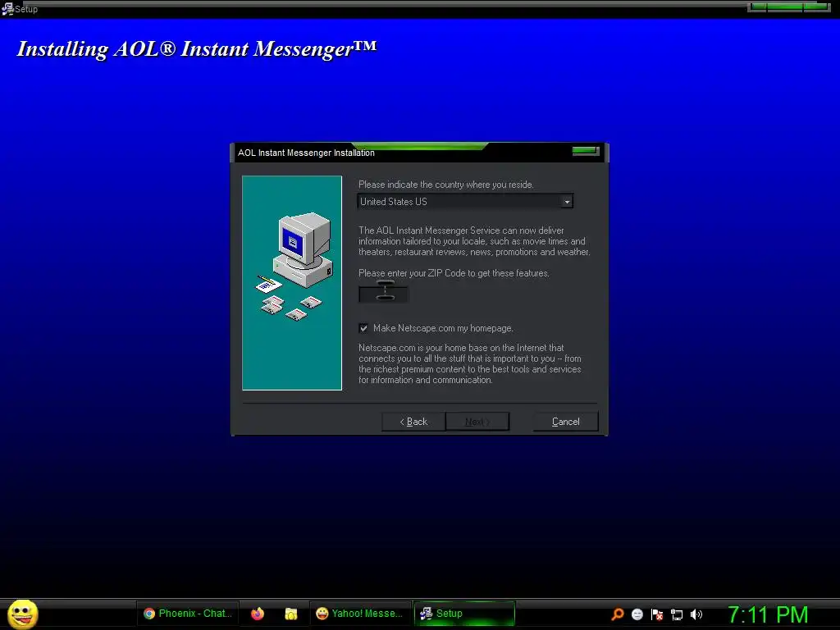Image resolution: width=840 pixels, height=630 pixels.
Task: Click the security flag tray icon
Action: point(657,614)
